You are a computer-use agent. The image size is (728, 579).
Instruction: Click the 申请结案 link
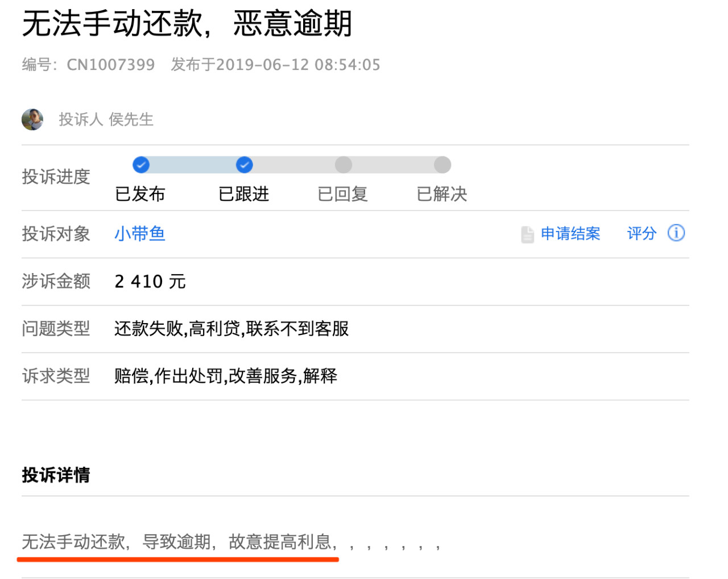tap(570, 234)
